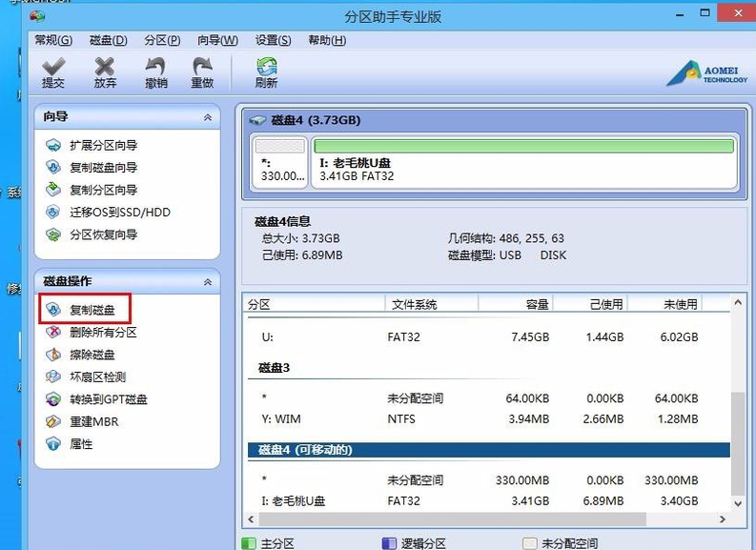Screen dimensions: 756x550
Task: Click the list scroll-up arrow
Action: tap(738, 302)
